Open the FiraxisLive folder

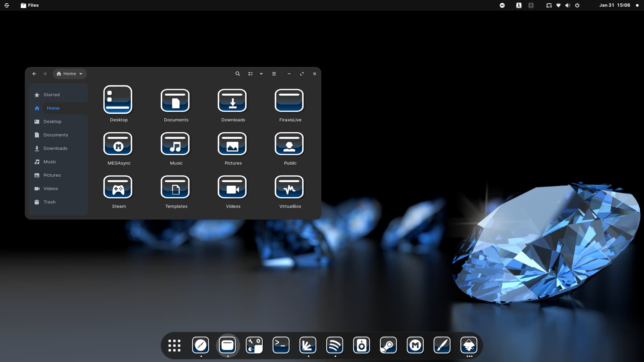289,100
